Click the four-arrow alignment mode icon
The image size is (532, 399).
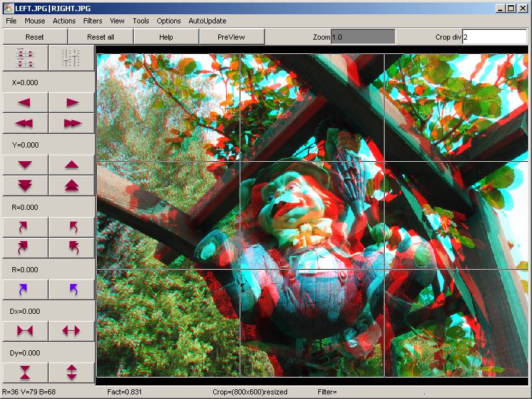pos(25,58)
